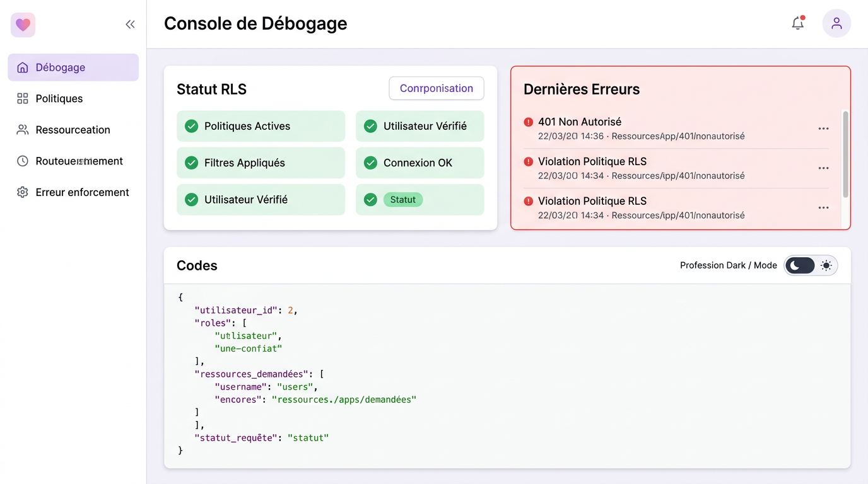The height and width of the screenshot is (484, 868).
Task: Click the sun light-mode icon
Action: click(x=826, y=265)
